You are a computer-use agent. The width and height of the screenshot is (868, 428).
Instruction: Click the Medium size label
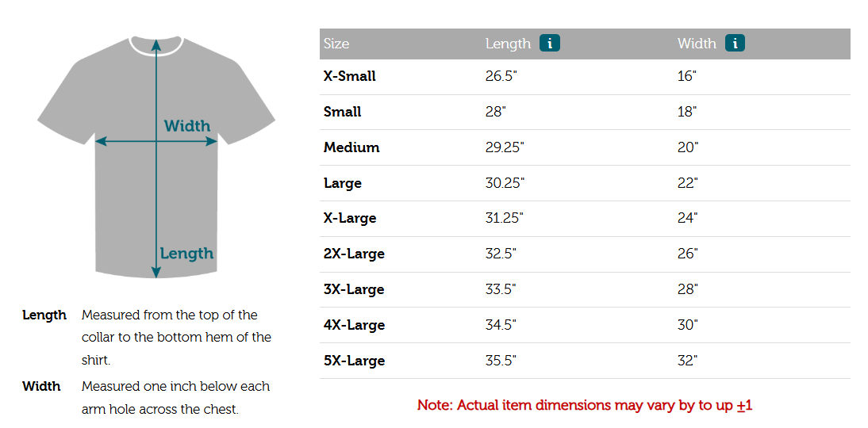351,147
